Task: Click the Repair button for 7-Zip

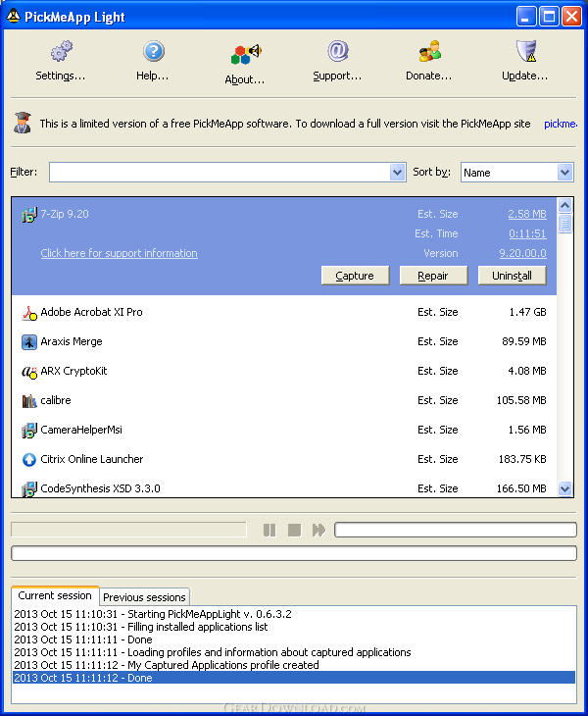Action: click(x=433, y=276)
